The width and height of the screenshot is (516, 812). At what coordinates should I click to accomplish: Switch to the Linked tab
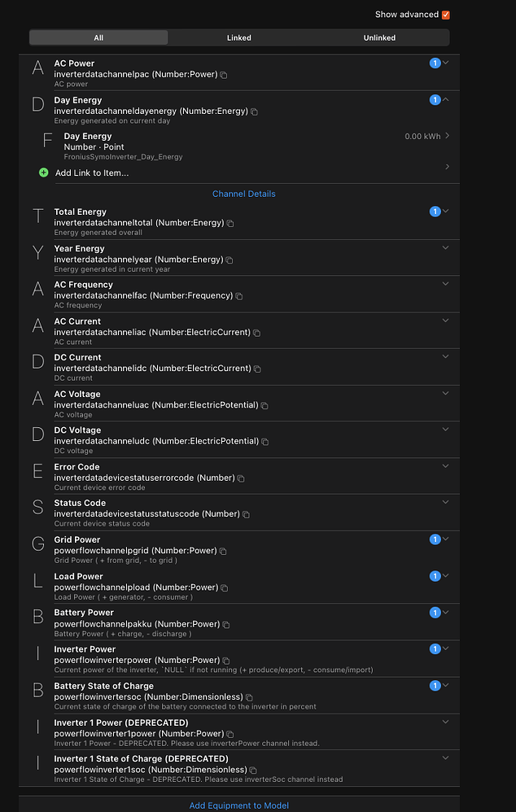pos(238,37)
